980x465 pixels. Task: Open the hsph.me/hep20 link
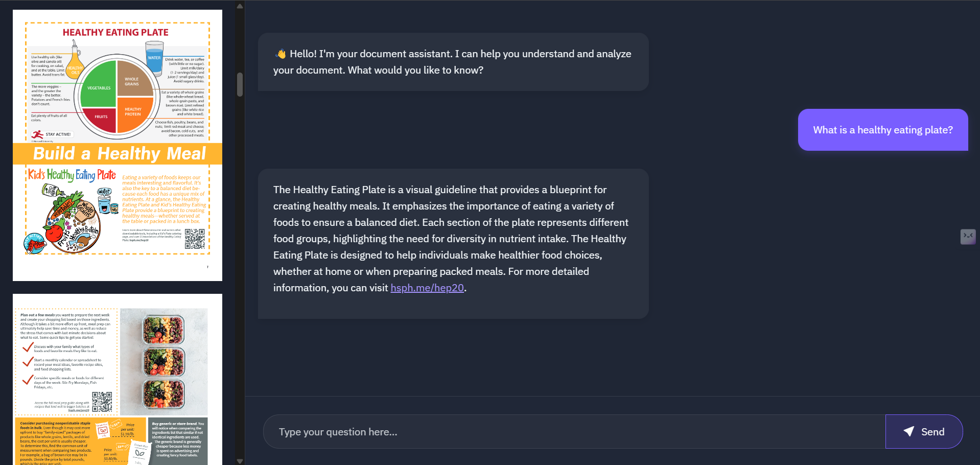point(427,288)
